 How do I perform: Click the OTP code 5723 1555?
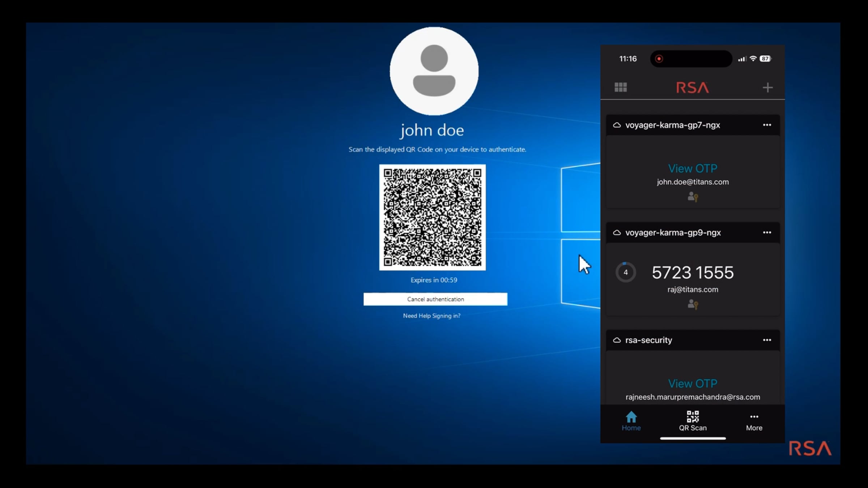coord(693,273)
